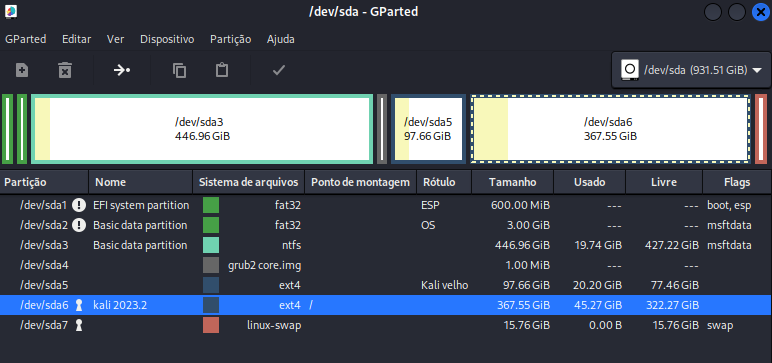
Task: Click the Paste partition clipboard icon
Action: [222, 70]
